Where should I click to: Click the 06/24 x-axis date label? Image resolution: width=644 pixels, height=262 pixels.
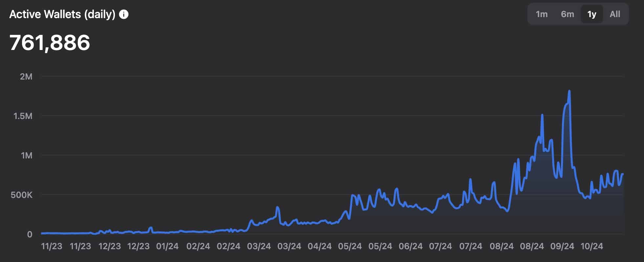(x=410, y=246)
